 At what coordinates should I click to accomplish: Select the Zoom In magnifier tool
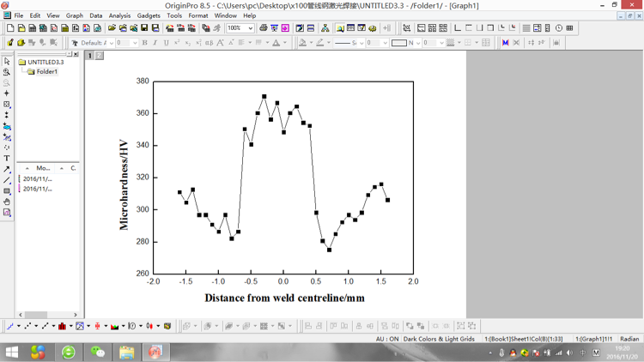pos(7,72)
